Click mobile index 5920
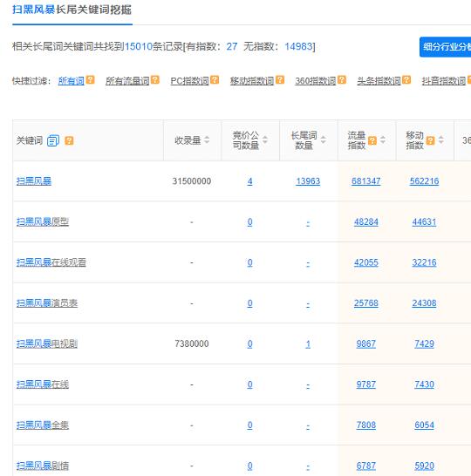This screenshot has height=476, width=471. pyautogui.click(x=424, y=466)
